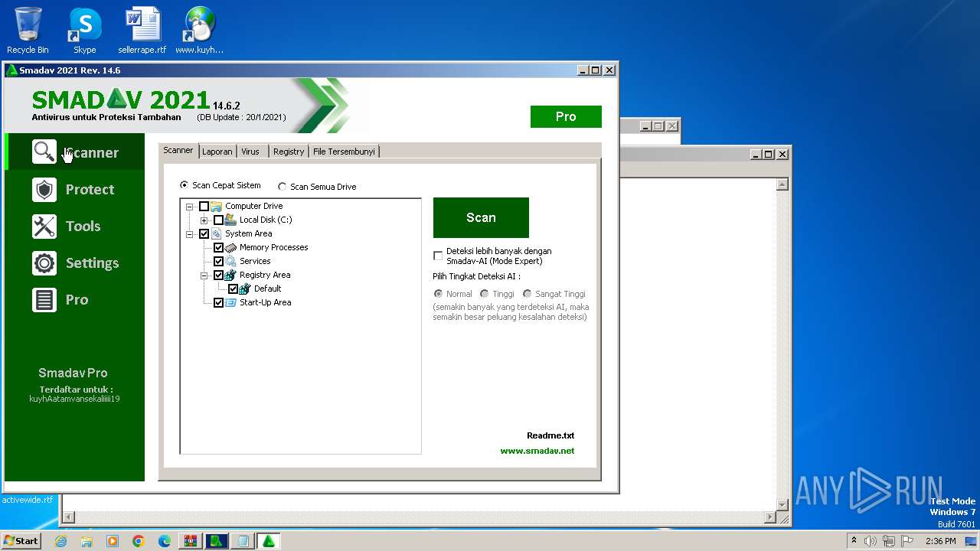Open the Skype desktop shortcut
This screenshot has height=551, width=980.
[x=84, y=31]
